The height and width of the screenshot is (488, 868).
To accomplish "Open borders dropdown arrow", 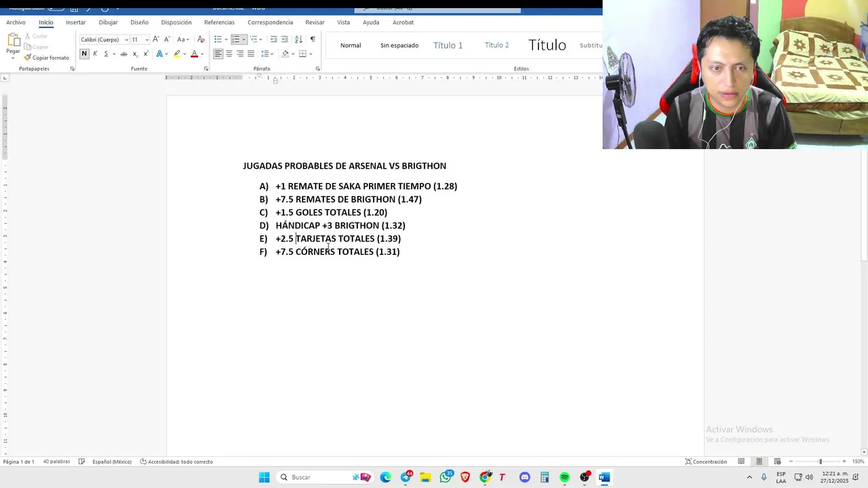I will point(311,54).
